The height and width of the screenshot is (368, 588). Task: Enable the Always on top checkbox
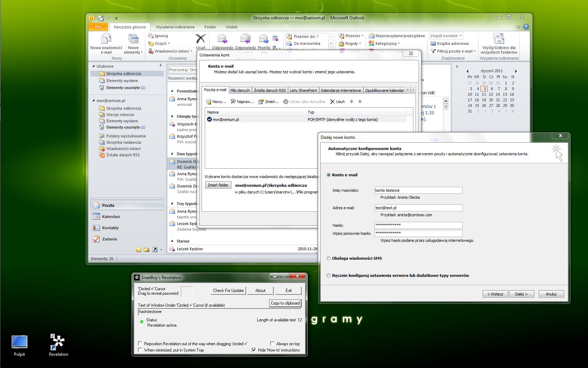pos(272,344)
